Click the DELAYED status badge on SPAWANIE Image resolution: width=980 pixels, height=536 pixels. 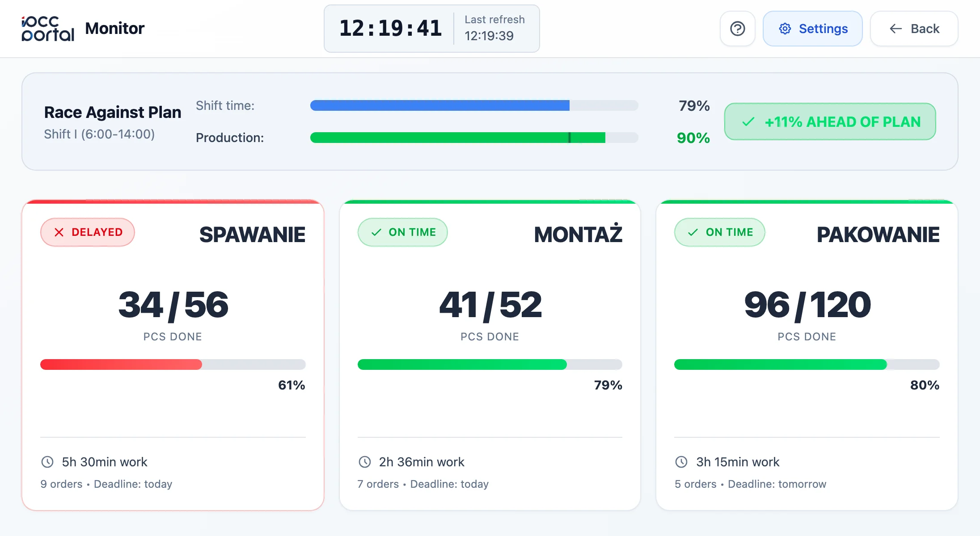pos(88,232)
